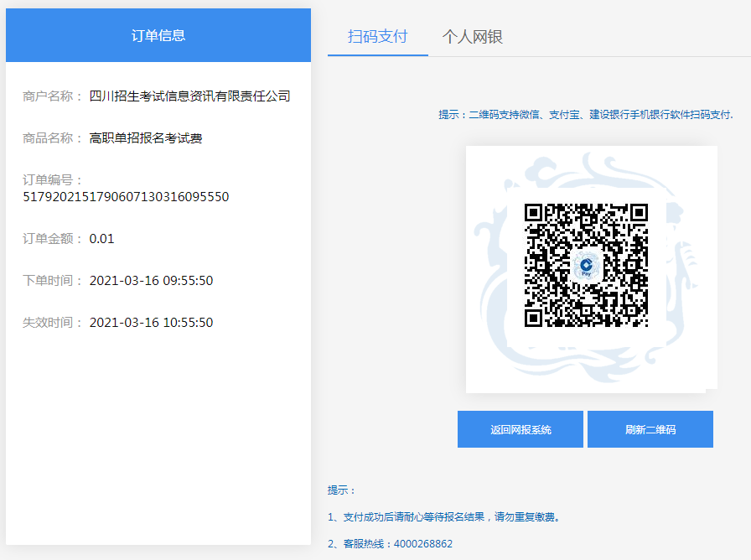The height and width of the screenshot is (560, 751).
Task: Click the 返回网报系统 button
Action: pos(521,429)
